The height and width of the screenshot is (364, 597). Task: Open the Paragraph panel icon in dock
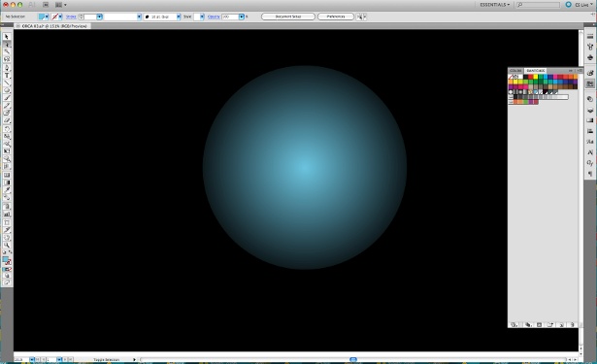click(x=590, y=174)
